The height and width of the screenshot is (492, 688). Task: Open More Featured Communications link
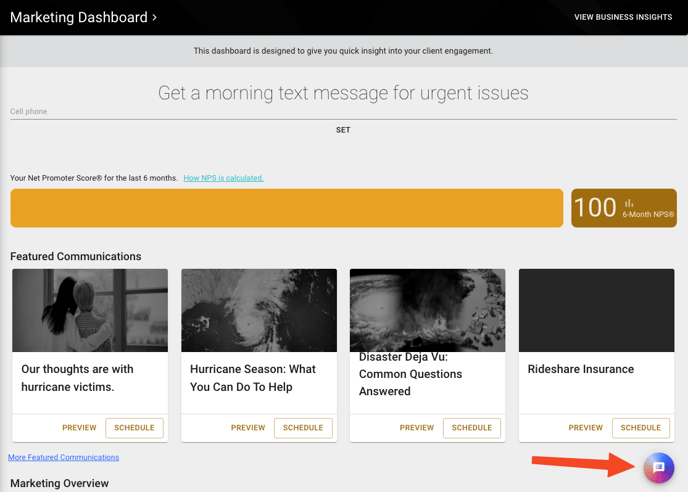(64, 457)
